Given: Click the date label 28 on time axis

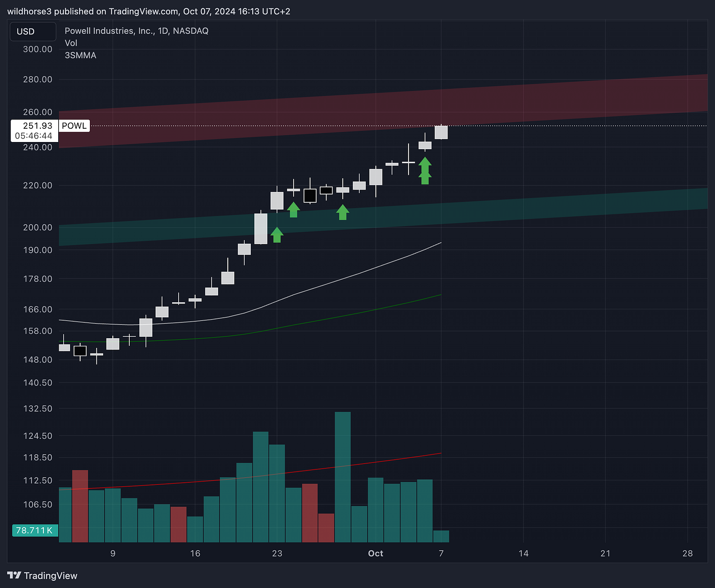Looking at the screenshot, I should (687, 553).
